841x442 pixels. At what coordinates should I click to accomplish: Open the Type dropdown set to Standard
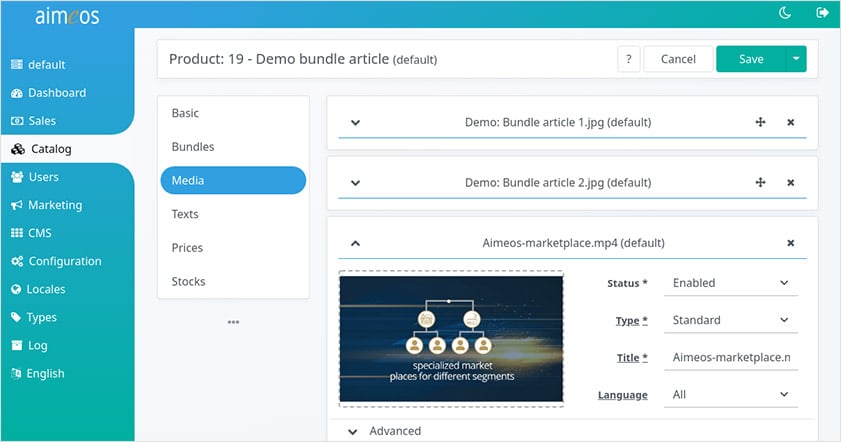731,320
